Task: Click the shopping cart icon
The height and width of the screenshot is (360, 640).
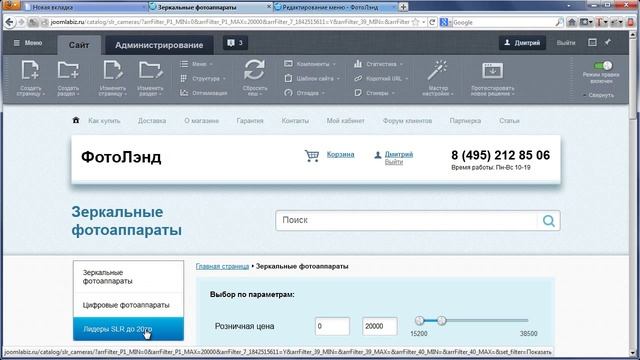Action: click(312, 156)
